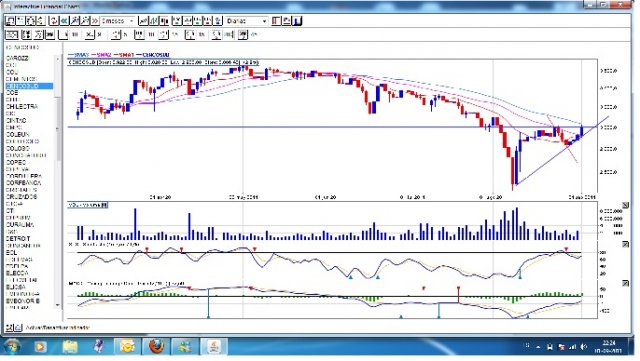
Task: Select the candlestick chart style icon
Action: click(164, 21)
